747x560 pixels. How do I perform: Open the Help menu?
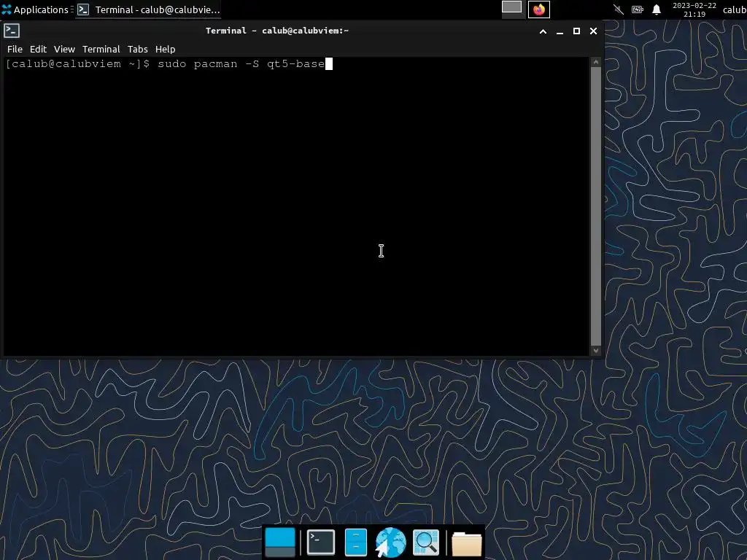pyautogui.click(x=166, y=49)
